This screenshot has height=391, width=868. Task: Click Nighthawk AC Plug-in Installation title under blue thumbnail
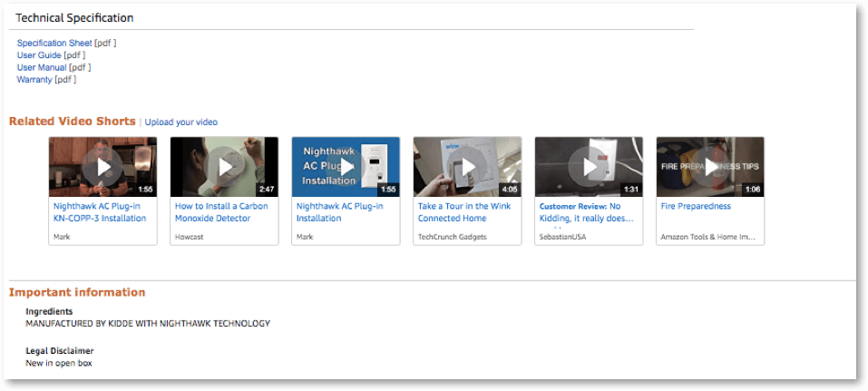click(x=339, y=212)
